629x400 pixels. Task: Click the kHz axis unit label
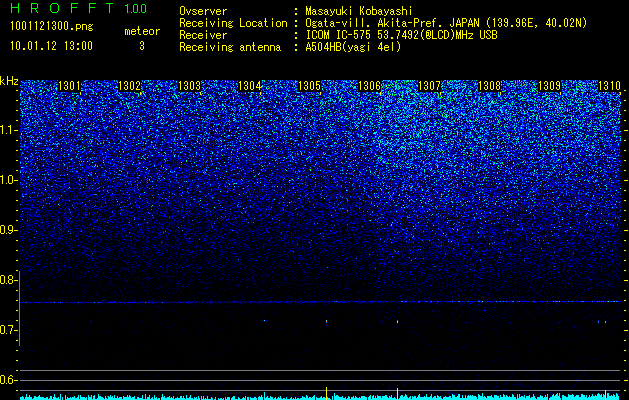pyautogui.click(x=9, y=81)
